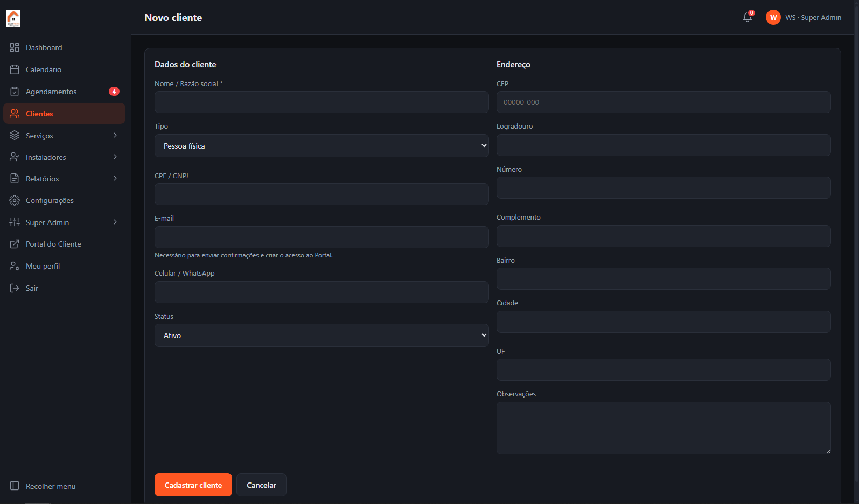Expand the Serviços submenu chevron
Screen dimensions: 859x504
coord(115,135)
